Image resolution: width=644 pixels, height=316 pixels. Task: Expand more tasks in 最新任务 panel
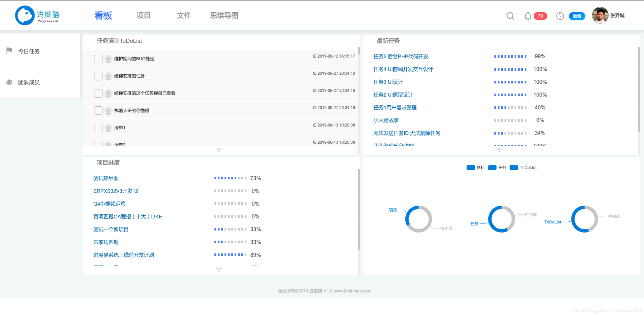(499, 149)
